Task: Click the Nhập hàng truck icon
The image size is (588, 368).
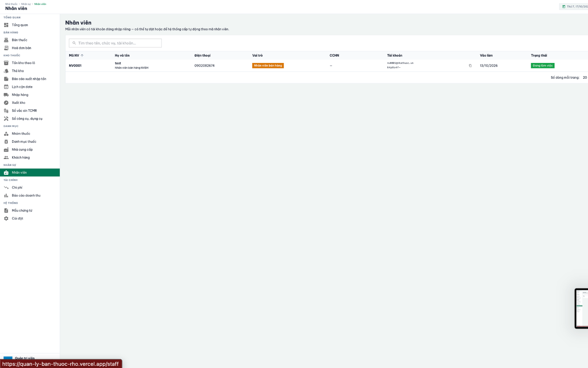Action: coord(6,95)
